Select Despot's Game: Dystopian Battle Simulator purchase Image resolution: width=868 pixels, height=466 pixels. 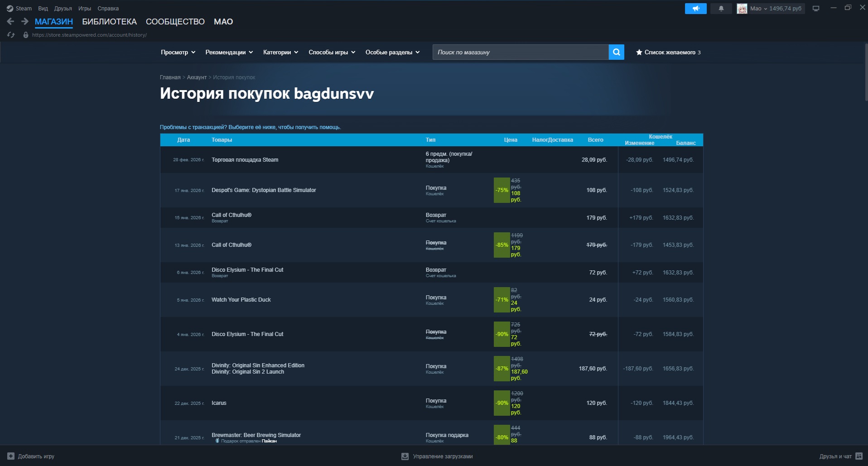[x=431, y=190]
